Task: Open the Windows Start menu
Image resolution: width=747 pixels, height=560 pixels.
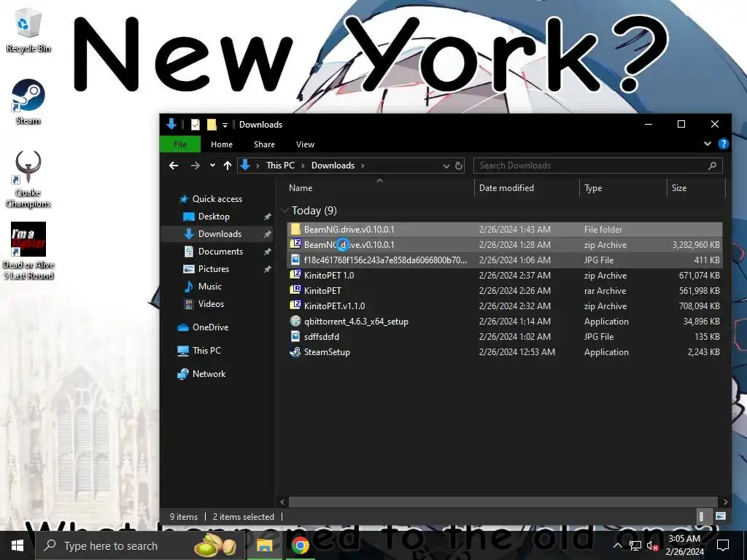Action: click(18, 545)
